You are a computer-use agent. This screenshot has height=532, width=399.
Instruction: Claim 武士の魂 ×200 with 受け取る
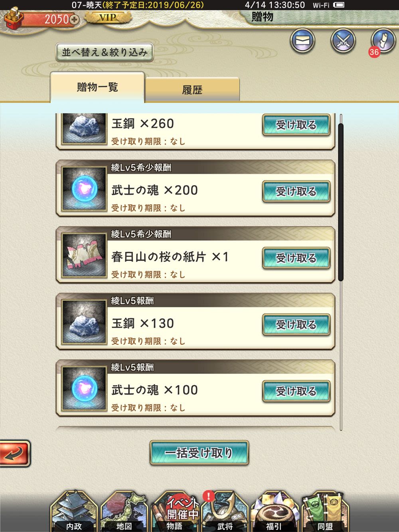[296, 192]
